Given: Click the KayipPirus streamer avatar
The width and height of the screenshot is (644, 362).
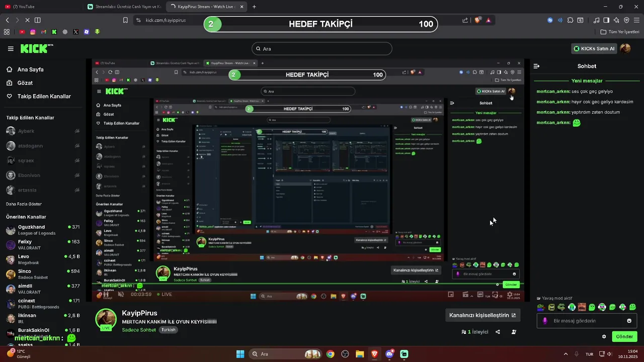Looking at the screenshot, I should [x=106, y=320].
